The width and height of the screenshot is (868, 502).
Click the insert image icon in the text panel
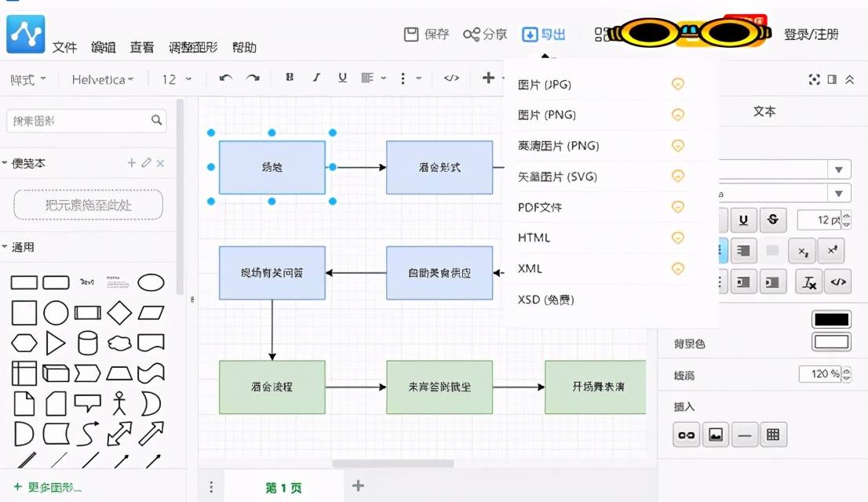pos(715,435)
